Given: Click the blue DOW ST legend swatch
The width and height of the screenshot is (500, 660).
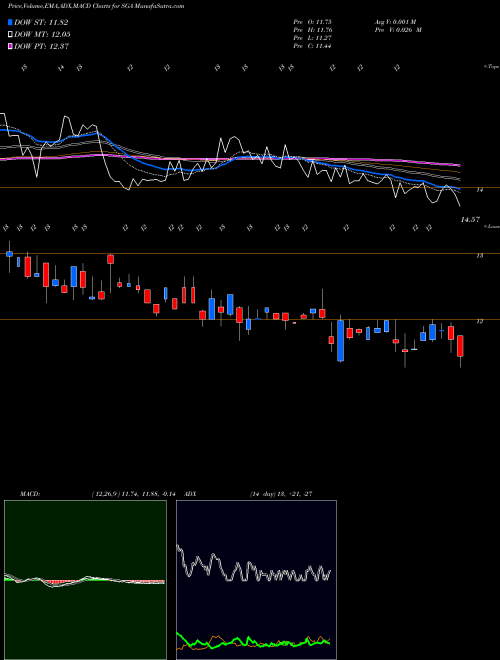Looking at the screenshot, I should tap(10, 22).
